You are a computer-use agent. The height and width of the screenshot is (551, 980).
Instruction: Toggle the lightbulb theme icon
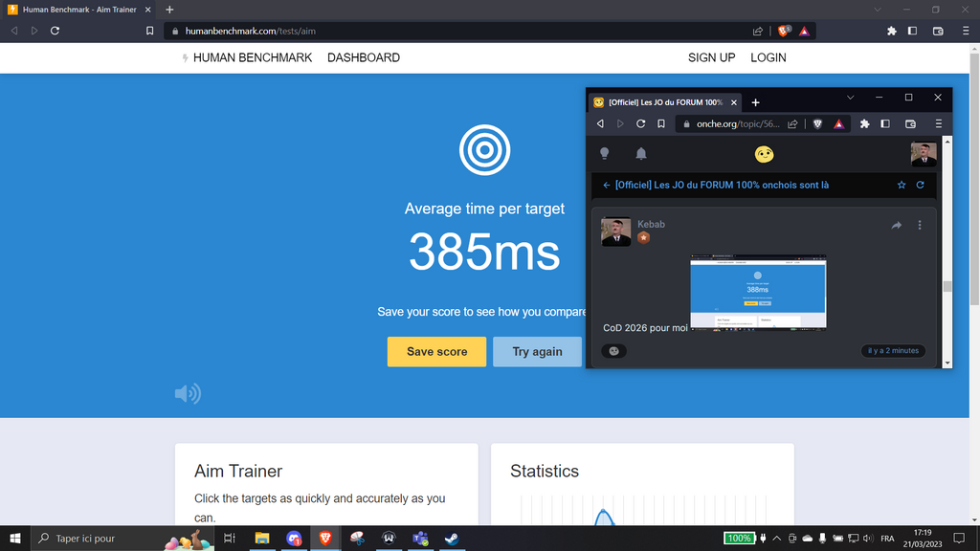tap(605, 153)
